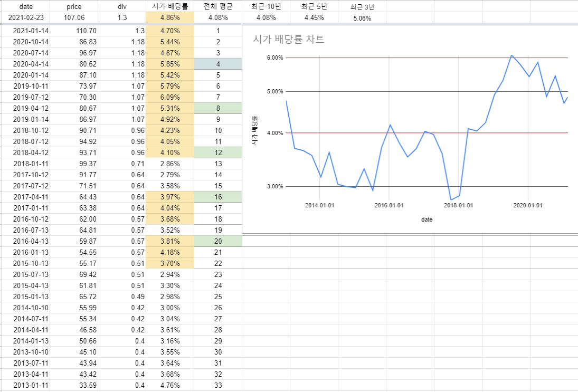578x392 pixels.
Task: Select the '시가 배당률' header cell
Action: 170,6
